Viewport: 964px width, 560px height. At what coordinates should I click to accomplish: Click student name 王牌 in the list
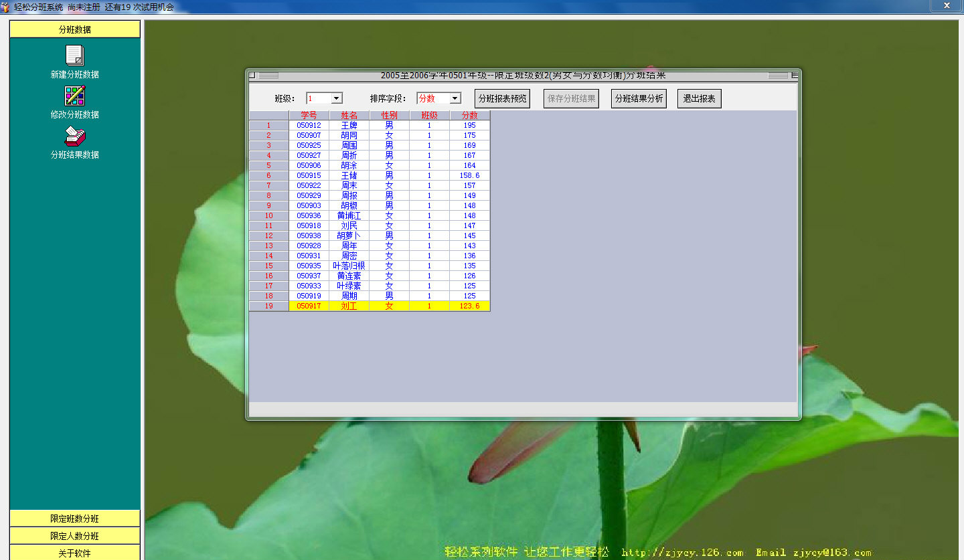point(349,124)
